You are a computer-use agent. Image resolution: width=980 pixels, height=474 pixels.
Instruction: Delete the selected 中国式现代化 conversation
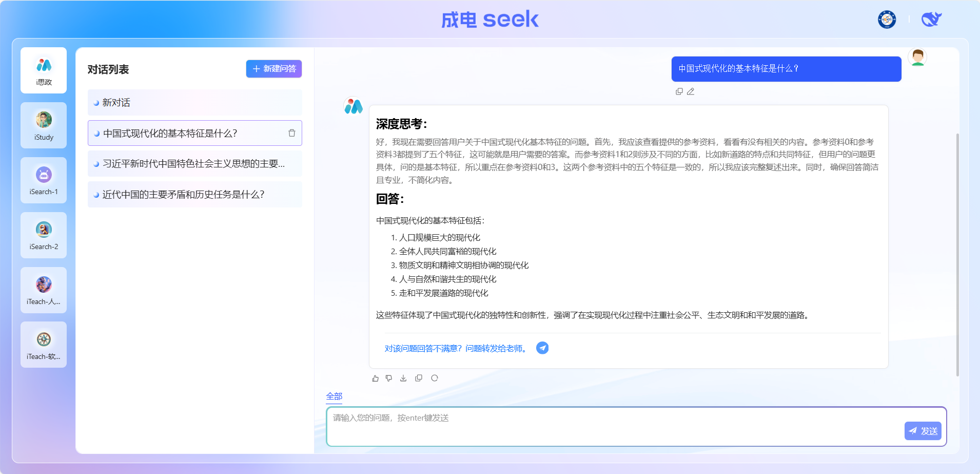pyautogui.click(x=291, y=133)
